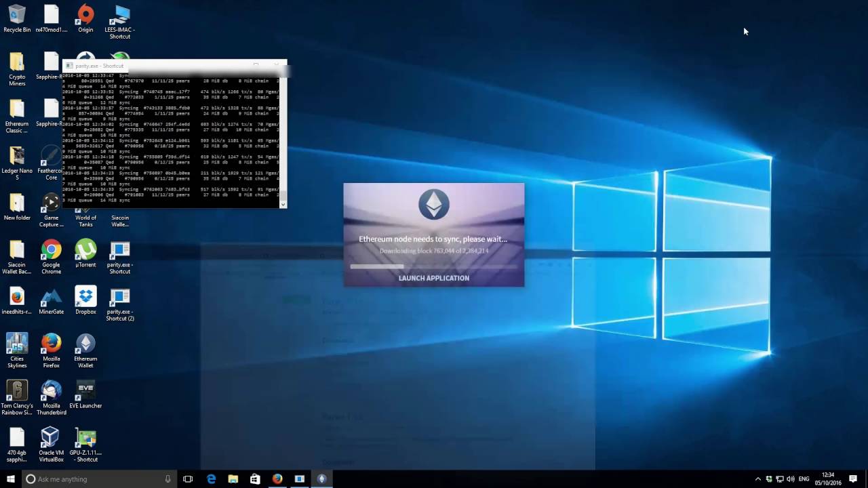Click the Ask me anything search box
Screen dimensions: 868x488
pyautogui.click(x=100, y=479)
